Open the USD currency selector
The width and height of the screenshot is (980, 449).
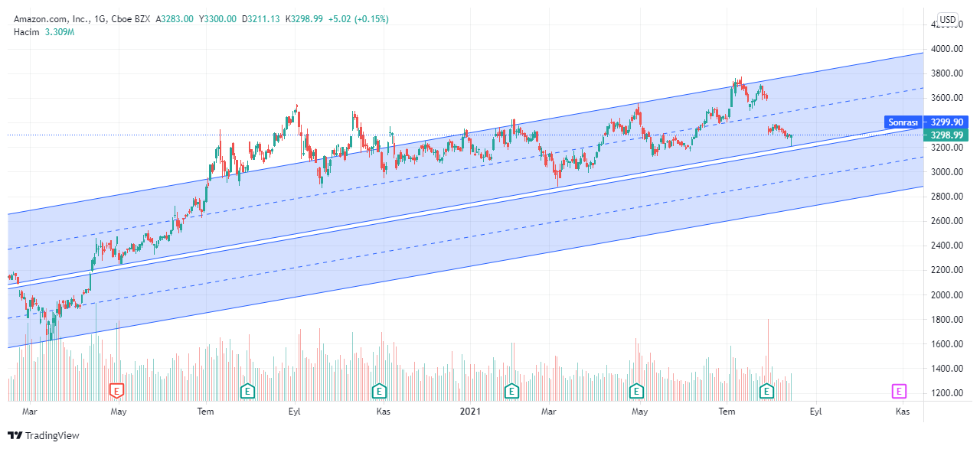tap(948, 19)
